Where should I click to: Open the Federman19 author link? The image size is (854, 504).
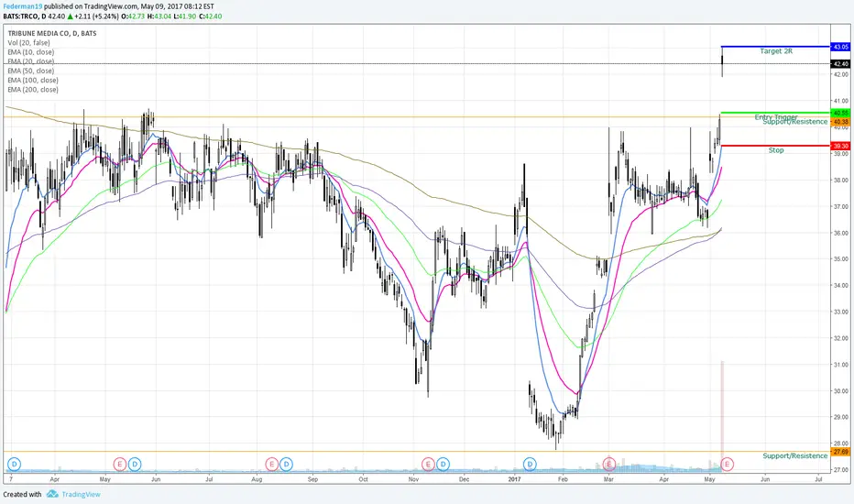pos(22,6)
